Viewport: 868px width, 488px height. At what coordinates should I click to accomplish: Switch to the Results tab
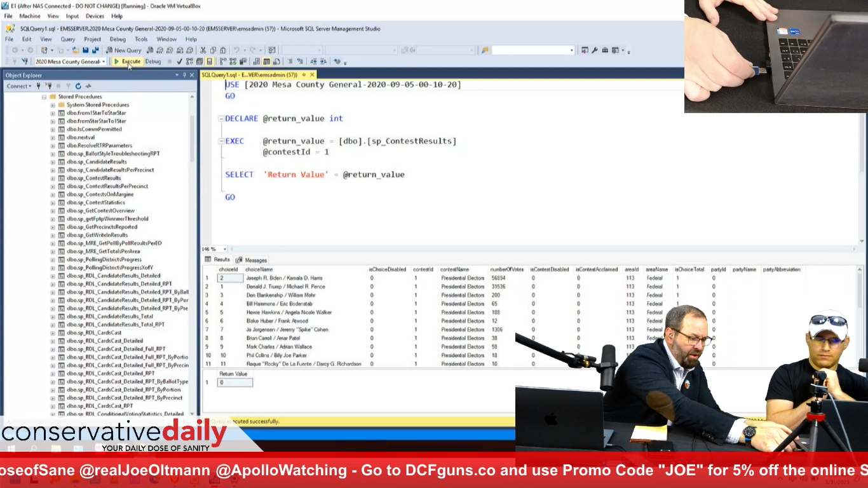(x=217, y=259)
